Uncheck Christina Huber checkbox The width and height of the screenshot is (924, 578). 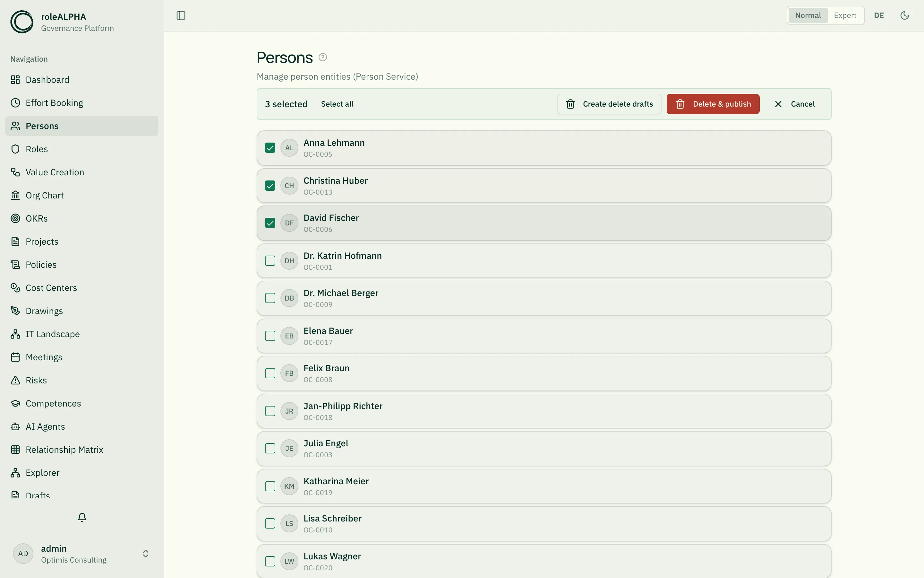point(270,186)
